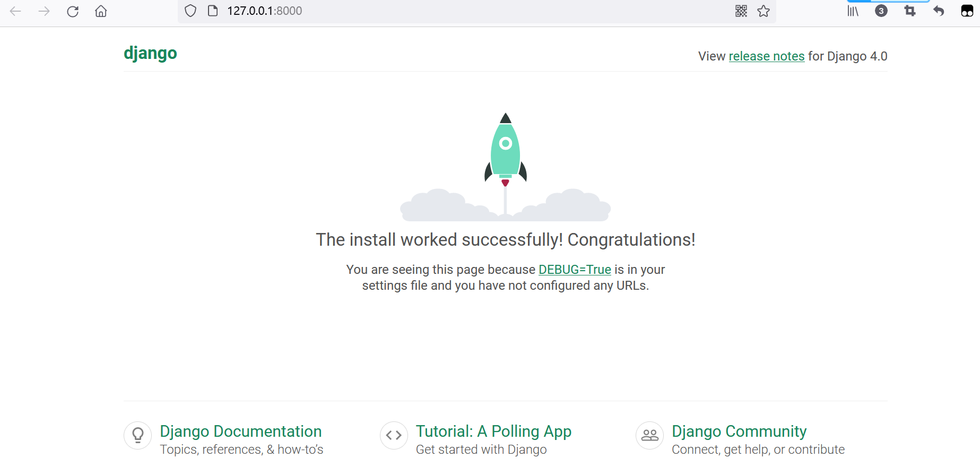Click the 'Connect, get help, or contribute' text
This screenshot has height=475, width=980.
point(758,450)
